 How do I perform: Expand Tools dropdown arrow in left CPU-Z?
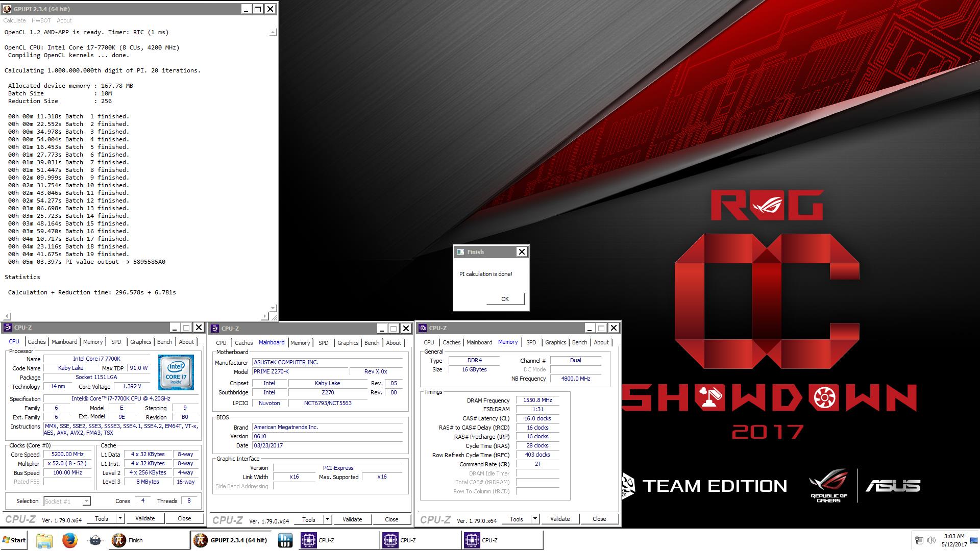click(120, 518)
